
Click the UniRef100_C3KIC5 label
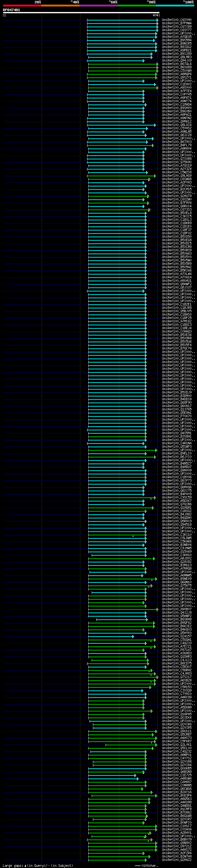click(177, 216)
